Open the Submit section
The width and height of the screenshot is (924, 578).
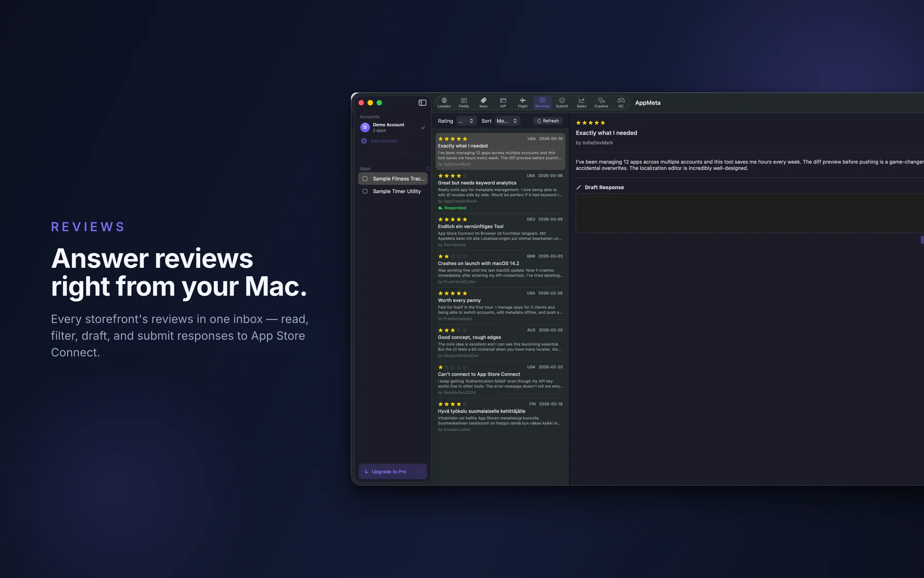point(562,103)
